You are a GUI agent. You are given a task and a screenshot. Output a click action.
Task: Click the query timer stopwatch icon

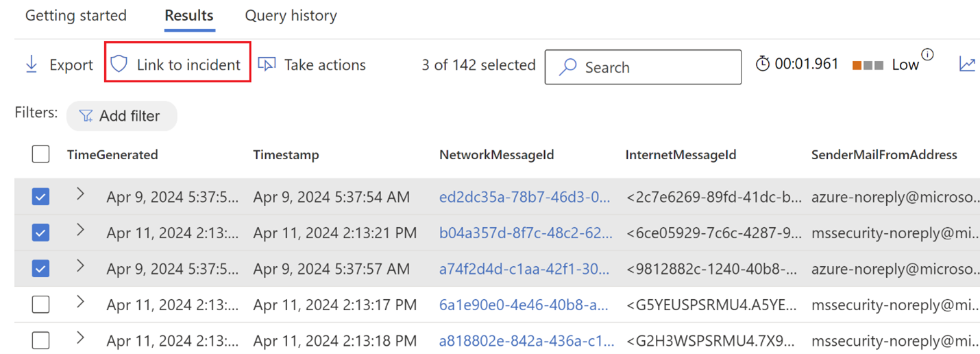coord(762,64)
